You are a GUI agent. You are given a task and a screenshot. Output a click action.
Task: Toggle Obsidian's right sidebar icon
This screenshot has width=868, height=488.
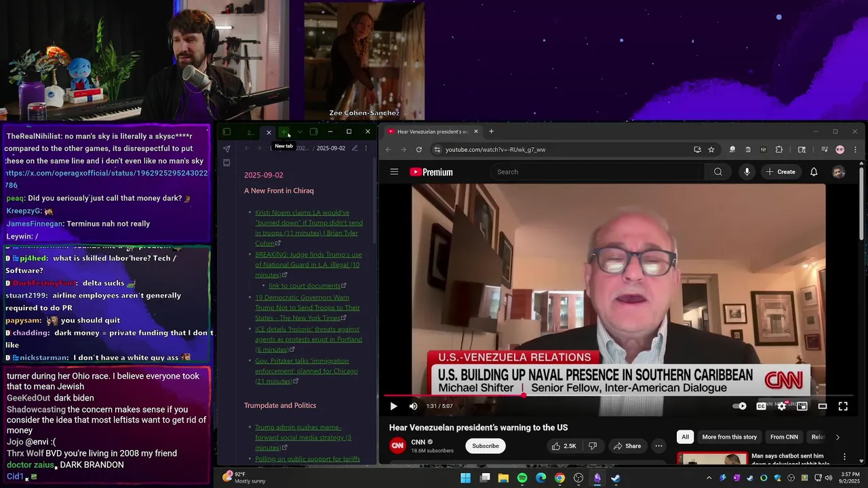(313, 131)
